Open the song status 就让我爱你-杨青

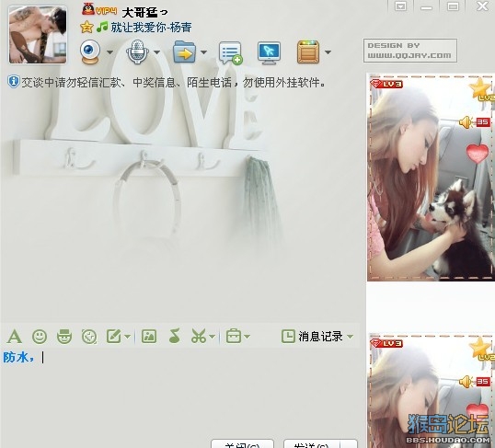click(x=151, y=28)
